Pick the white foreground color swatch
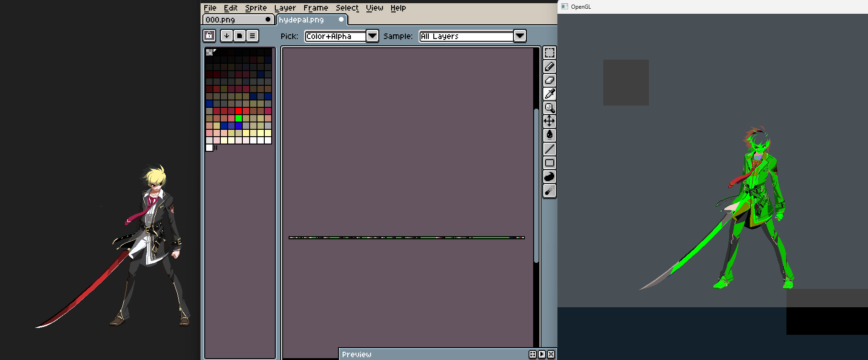 coord(209,148)
